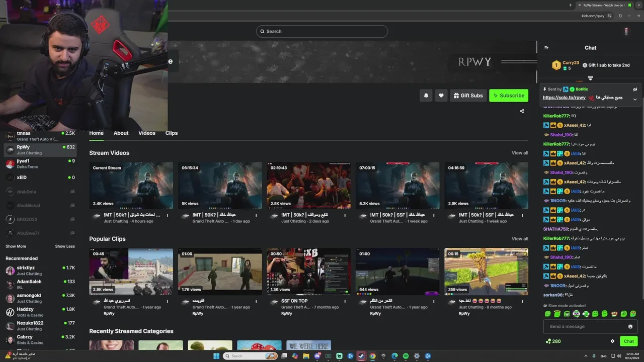Switch to the About tab

tap(121, 133)
